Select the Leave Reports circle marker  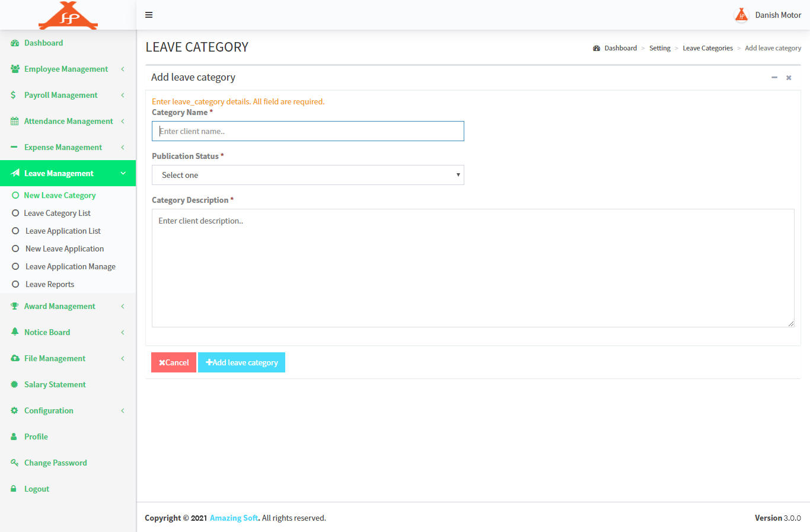(x=15, y=285)
